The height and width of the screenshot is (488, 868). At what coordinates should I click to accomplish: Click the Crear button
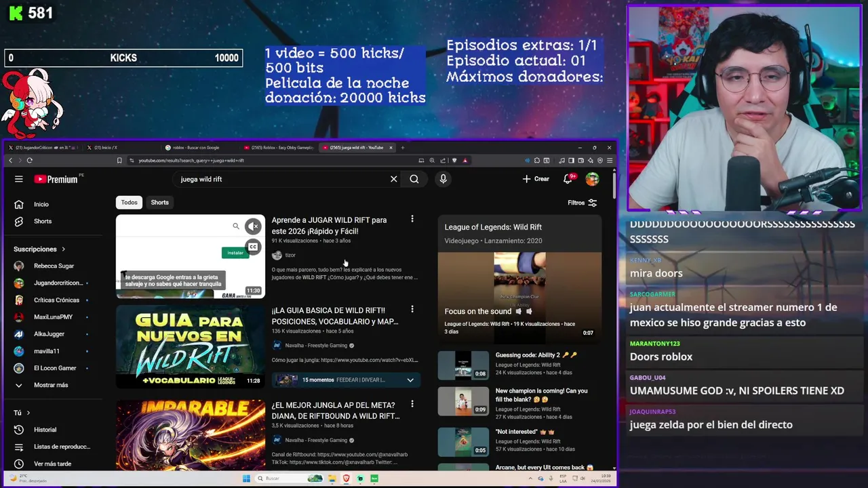[536, 179]
